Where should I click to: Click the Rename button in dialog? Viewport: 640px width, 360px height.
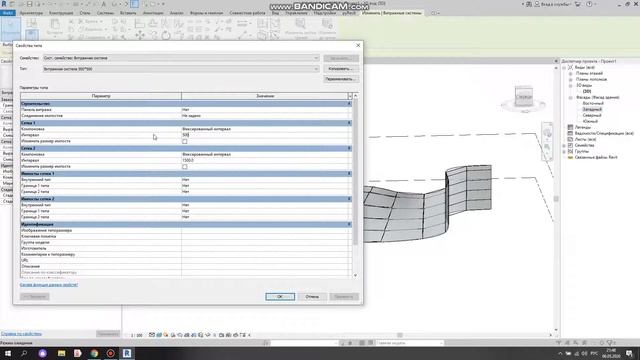click(341, 79)
